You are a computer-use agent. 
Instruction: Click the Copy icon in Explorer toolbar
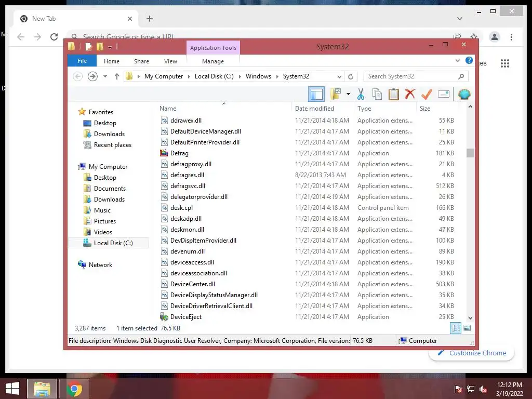pos(377,94)
